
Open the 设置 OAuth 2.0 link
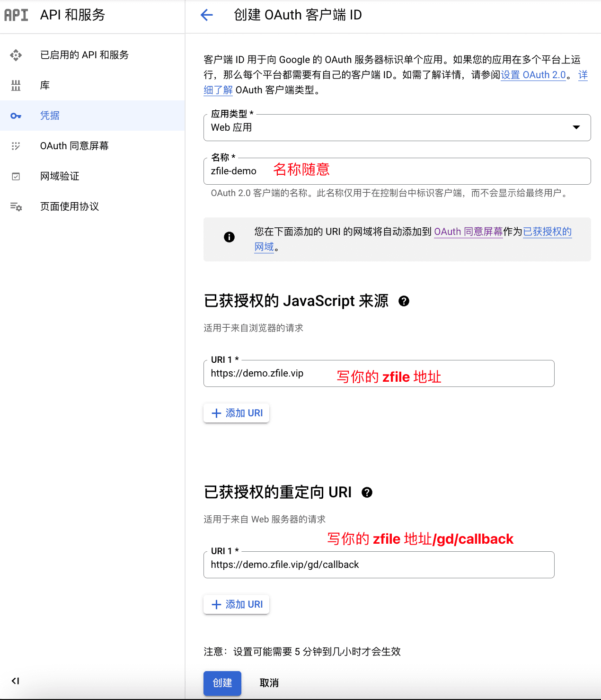pyautogui.click(x=533, y=75)
